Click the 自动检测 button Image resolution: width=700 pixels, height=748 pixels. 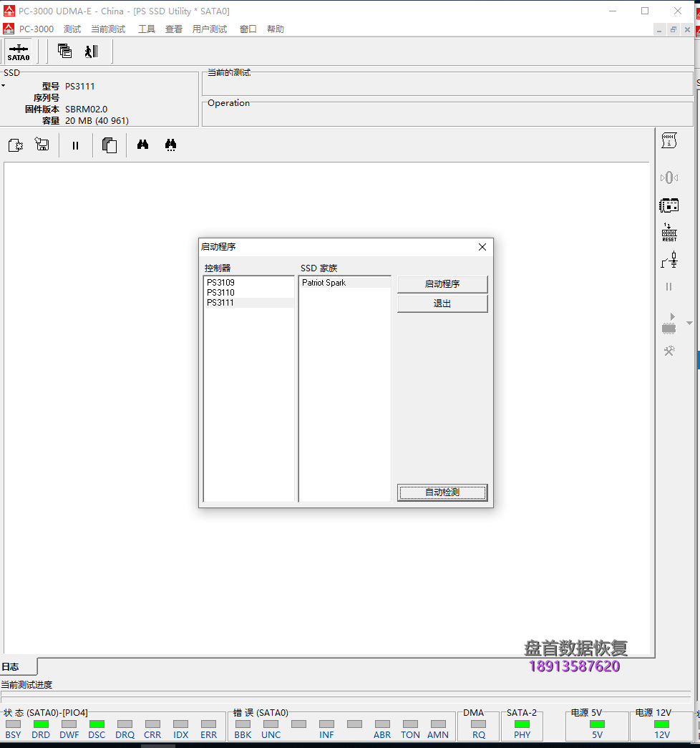pos(442,492)
